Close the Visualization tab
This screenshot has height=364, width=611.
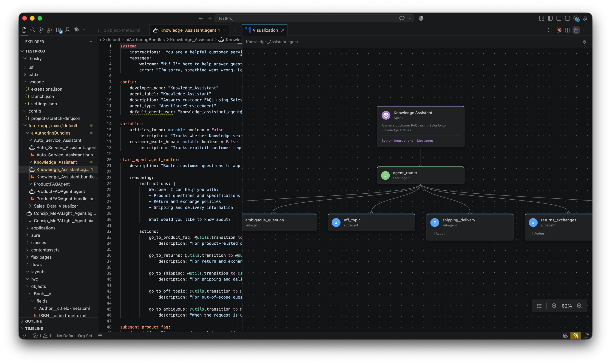tap(283, 30)
